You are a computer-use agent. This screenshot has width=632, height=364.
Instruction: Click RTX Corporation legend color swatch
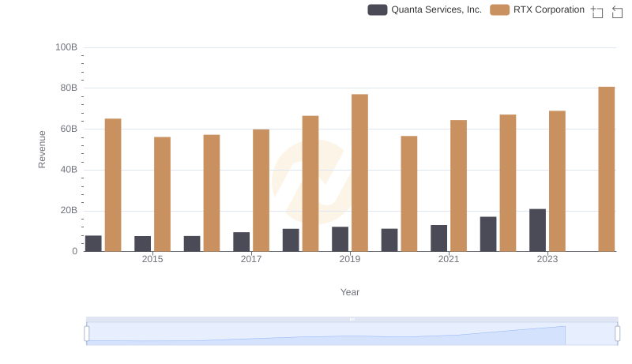coord(499,9)
